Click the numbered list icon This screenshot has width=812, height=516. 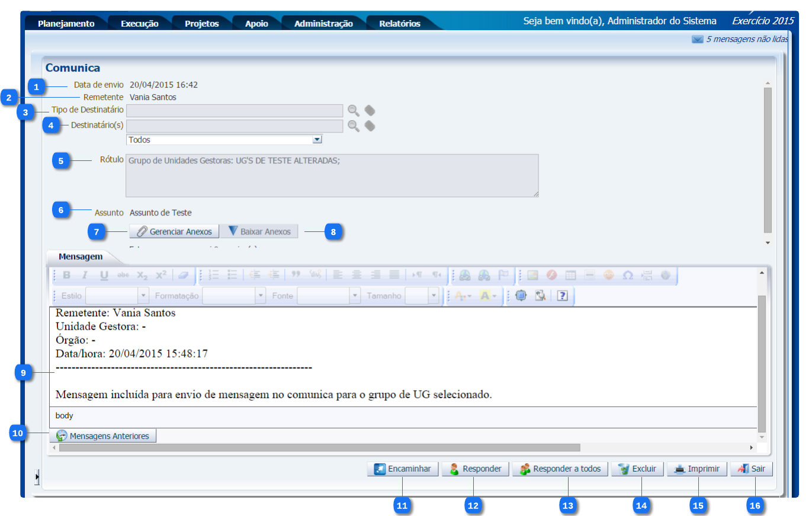pyautogui.click(x=214, y=275)
